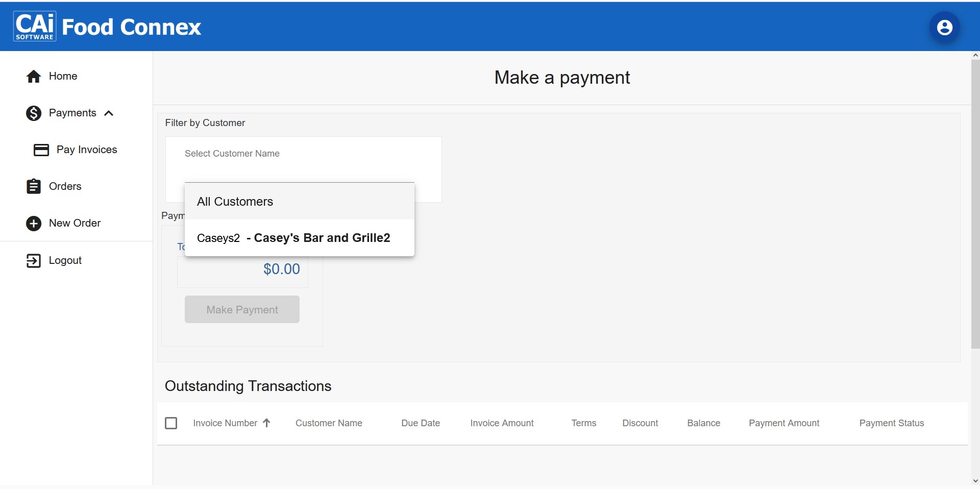Image resolution: width=980 pixels, height=489 pixels.
Task: Click the Outstanding Transactions heading
Action: click(x=248, y=386)
